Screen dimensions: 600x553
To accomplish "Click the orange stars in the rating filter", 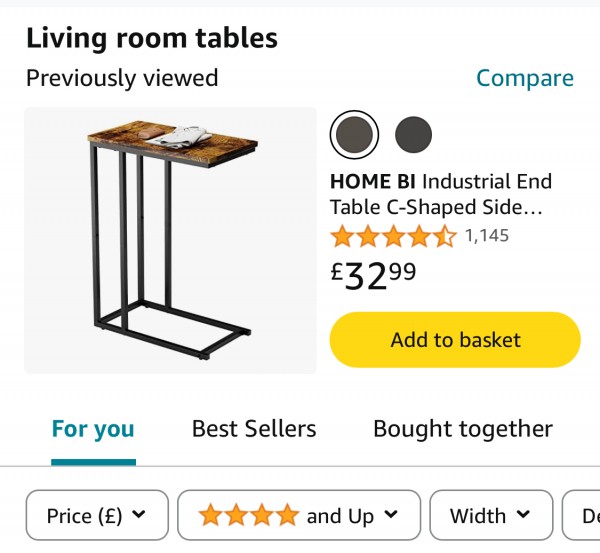I will (x=249, y=516).
